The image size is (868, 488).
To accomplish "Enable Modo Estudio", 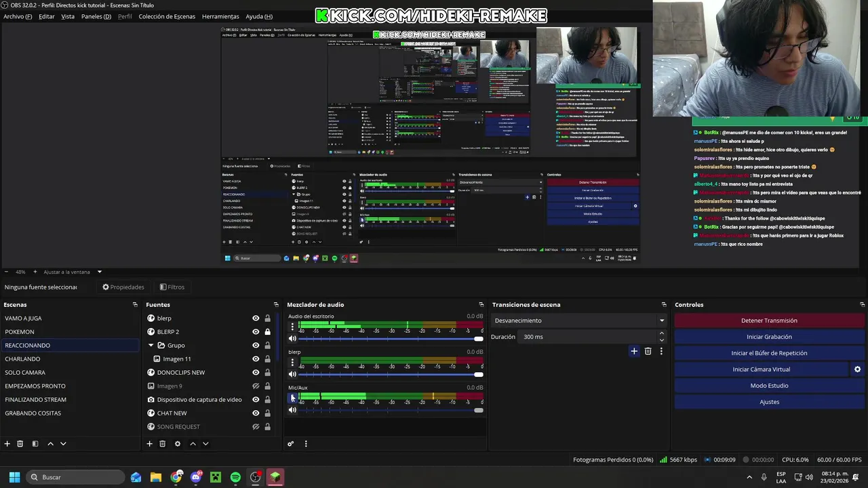I will coord(769,386).
